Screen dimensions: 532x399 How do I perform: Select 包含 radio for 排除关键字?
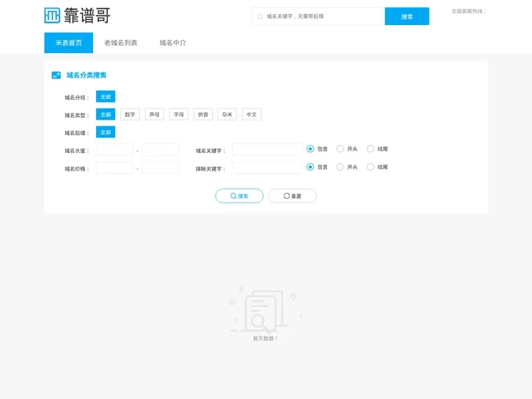(310, 167)
